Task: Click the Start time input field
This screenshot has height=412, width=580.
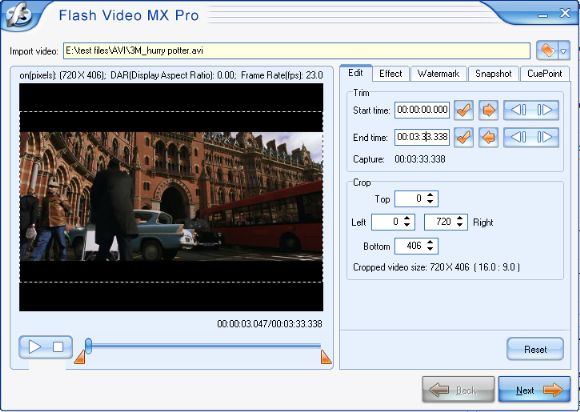Action: click(x=422, y=110)
